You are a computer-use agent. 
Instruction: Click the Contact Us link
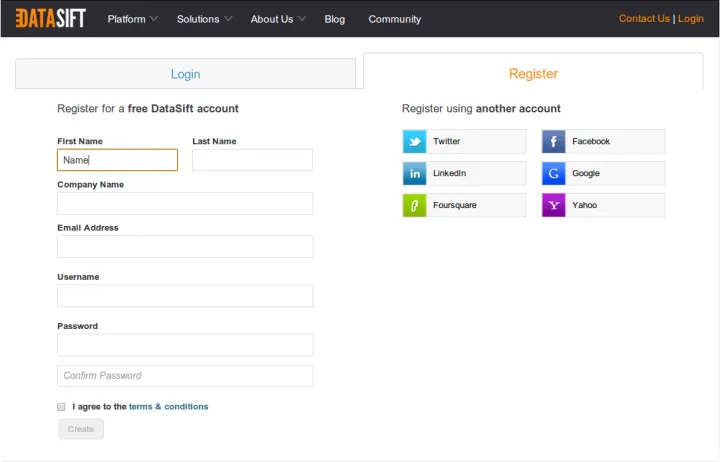click(644, 19)
